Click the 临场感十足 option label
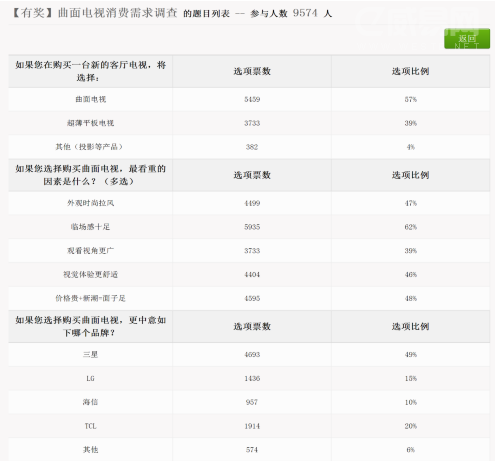Viewport: 495px width, 461px height. 90,227
